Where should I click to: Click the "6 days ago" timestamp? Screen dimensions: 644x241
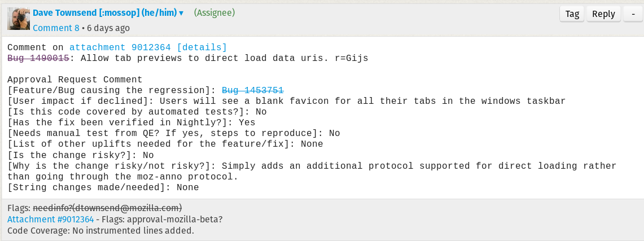(x=108, y=28)
